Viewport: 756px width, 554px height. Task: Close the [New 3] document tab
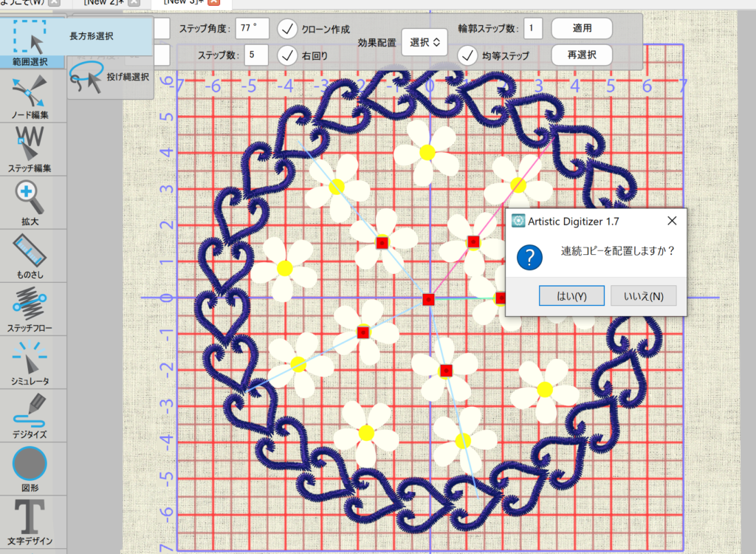(x=213, y=3)
